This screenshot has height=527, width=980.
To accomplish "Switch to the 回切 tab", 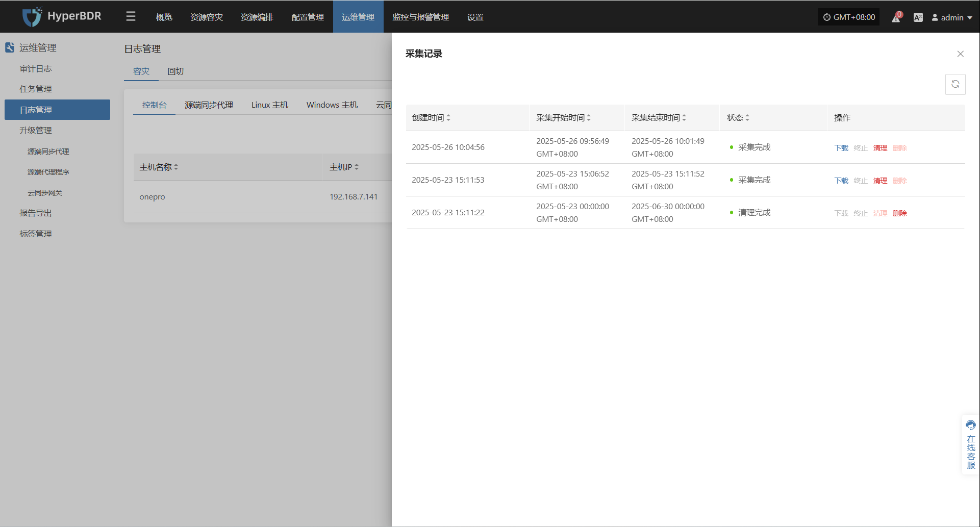I will (x=175, y=71).
